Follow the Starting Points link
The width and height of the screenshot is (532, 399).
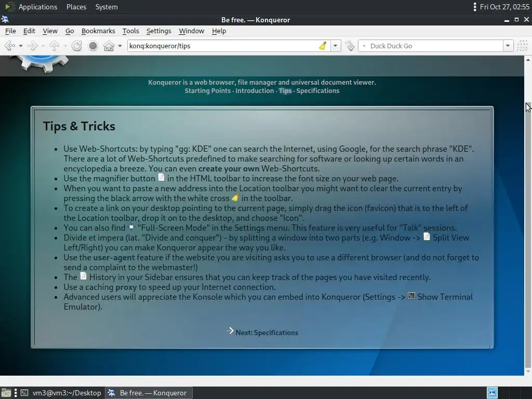[x=208, y=90]
